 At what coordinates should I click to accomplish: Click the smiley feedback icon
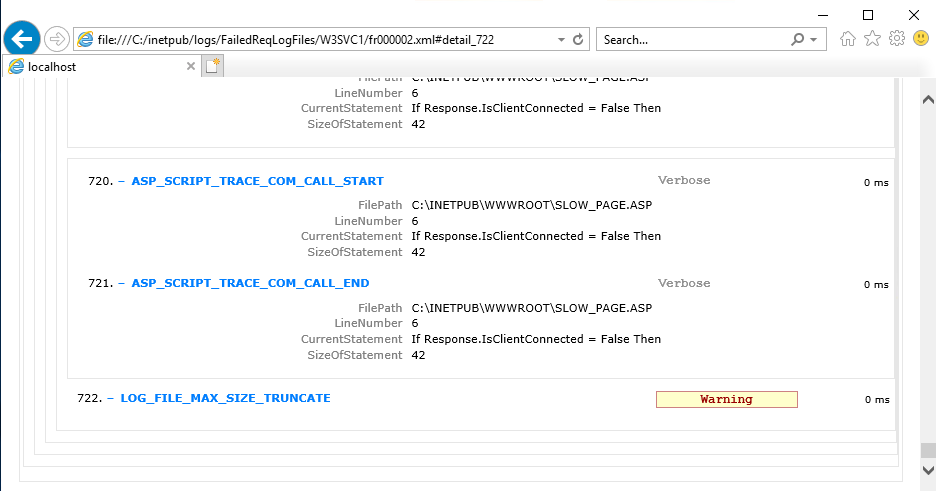pyautogui.click(x=921, y=39)
